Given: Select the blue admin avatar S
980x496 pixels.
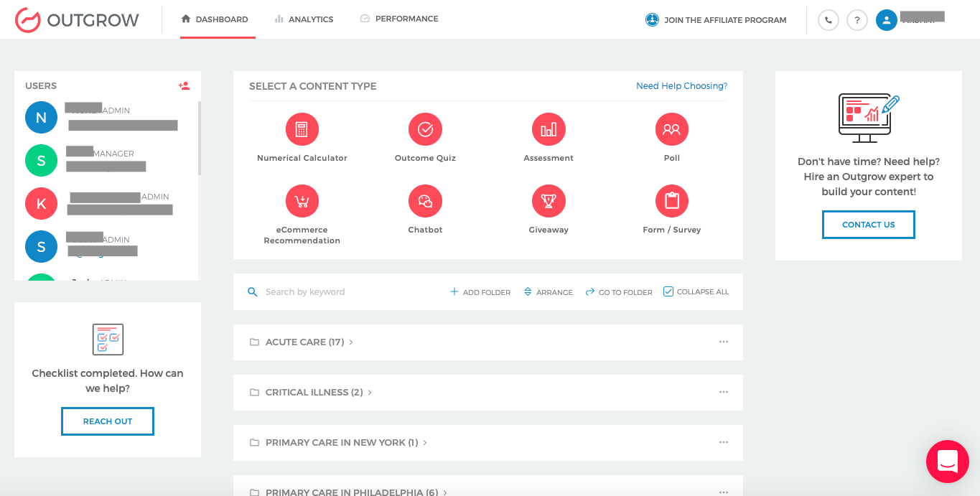Looking at the screenshot, I should pyautogui.click(x=41, y=247).
